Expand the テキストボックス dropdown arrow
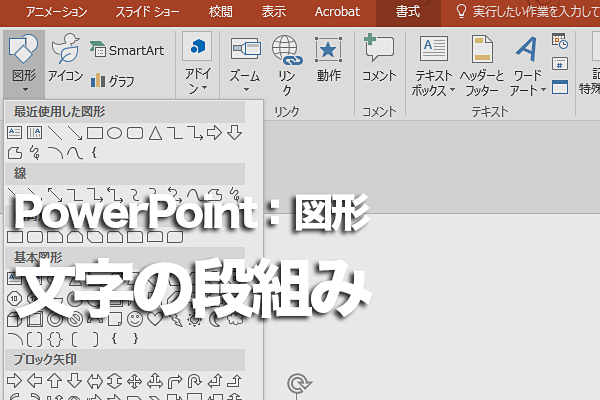The height and width of the screenshot is (400, 600). 452,90
